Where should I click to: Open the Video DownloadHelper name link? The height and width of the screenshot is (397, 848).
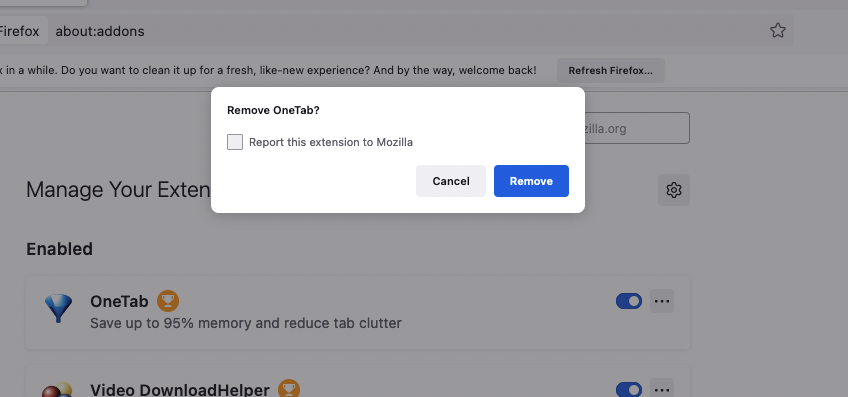pos(180,389)
